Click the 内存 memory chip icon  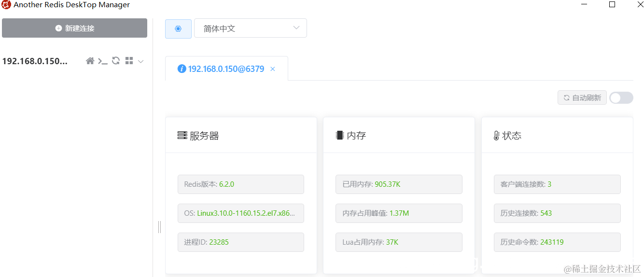click(340, 136)
